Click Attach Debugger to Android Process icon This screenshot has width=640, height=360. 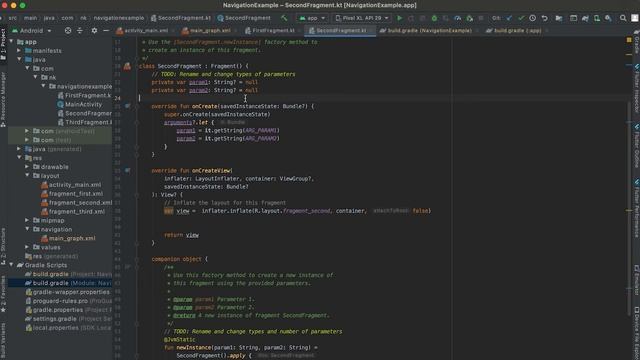(469, 18)
